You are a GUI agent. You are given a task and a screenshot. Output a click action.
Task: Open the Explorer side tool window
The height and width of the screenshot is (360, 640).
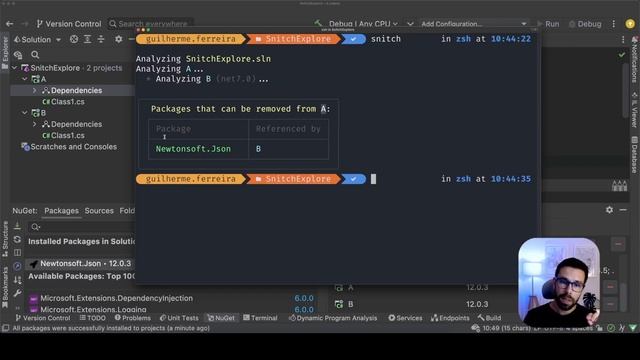5,52
